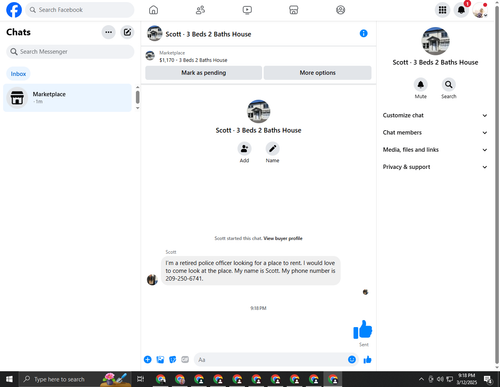This screenshot has width=500, height=387.
Task: Open Task View in taskbar
Action: pos(141,379)
